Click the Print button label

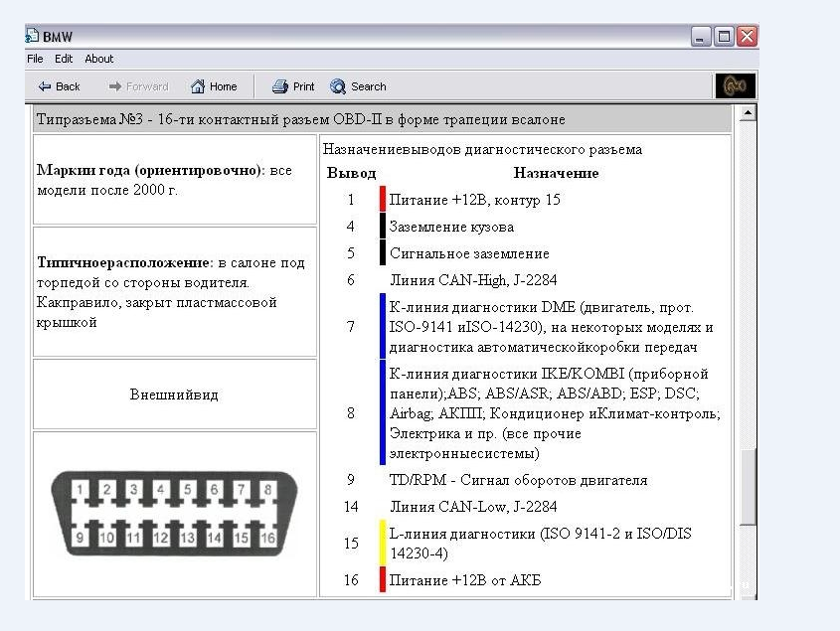click(x=303, y=86)
